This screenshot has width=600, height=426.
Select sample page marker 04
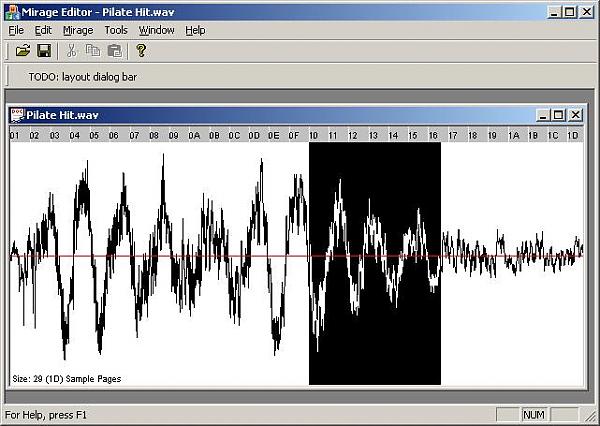coord(74,135)
